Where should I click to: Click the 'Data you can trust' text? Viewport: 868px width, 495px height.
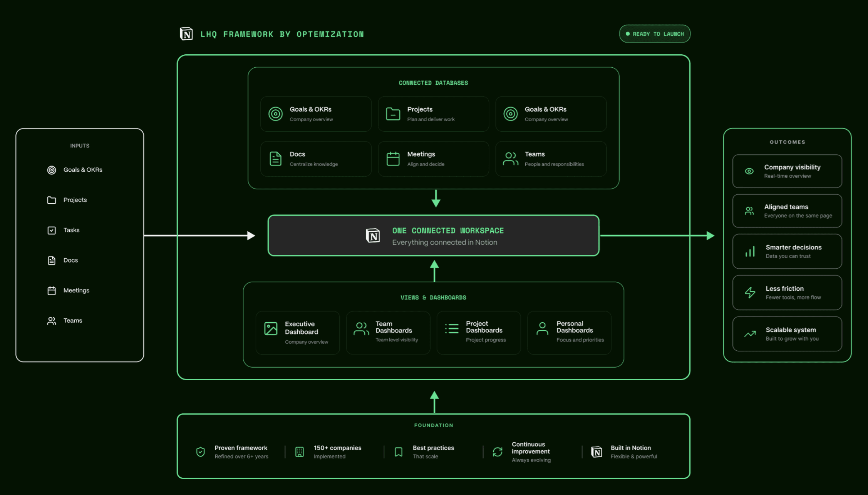click(x=788, y=256)
